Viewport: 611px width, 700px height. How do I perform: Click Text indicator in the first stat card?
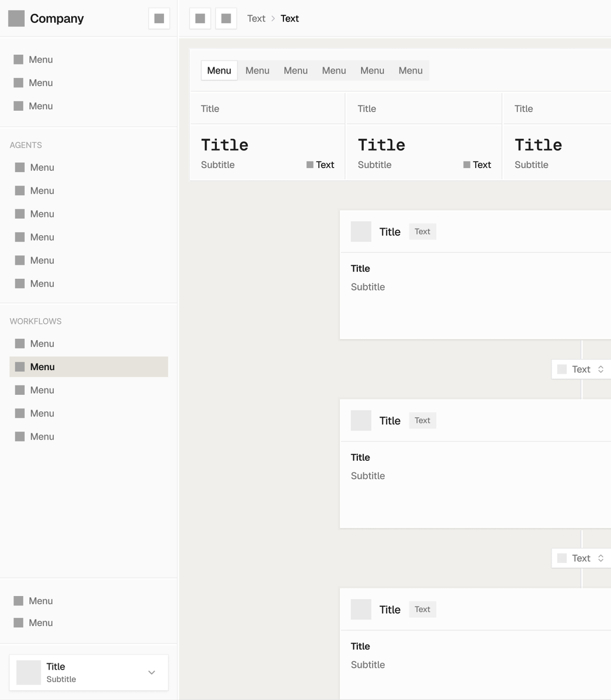pyautogui.click(x=321, y=165)
